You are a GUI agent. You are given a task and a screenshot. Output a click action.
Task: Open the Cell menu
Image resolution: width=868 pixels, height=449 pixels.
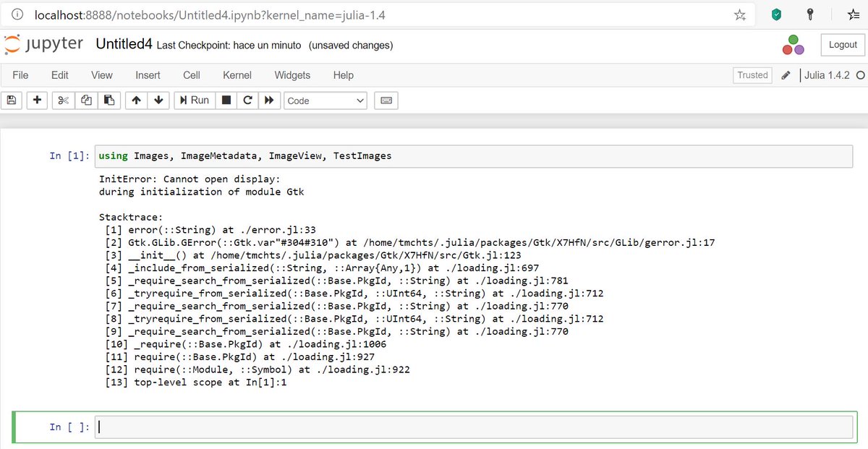point(192,75)
